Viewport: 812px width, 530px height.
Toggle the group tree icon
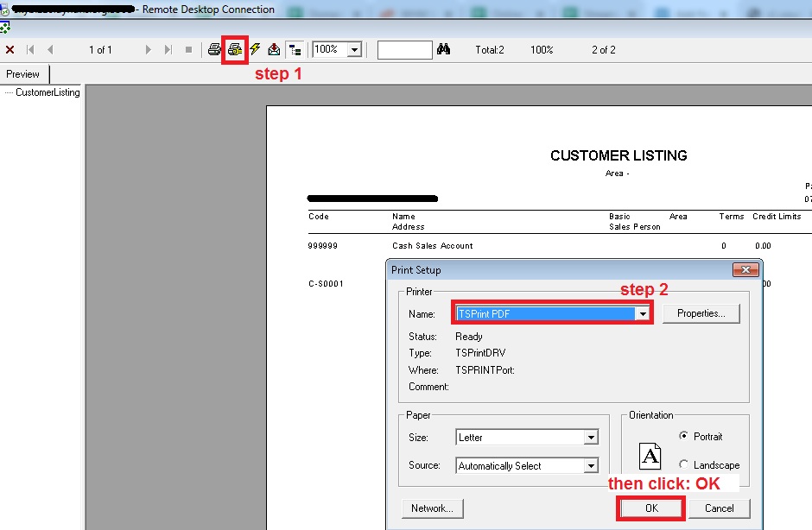pyautogui.click(x=295, y=50)
